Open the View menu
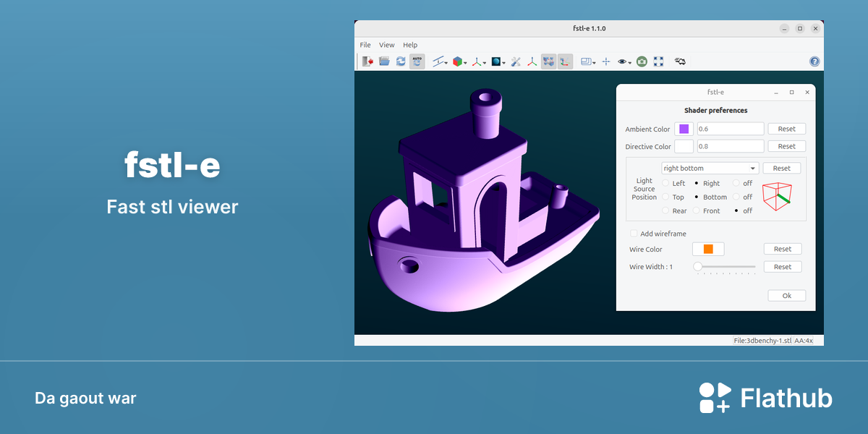Screen dimensions: 868x434 (387, 45)
